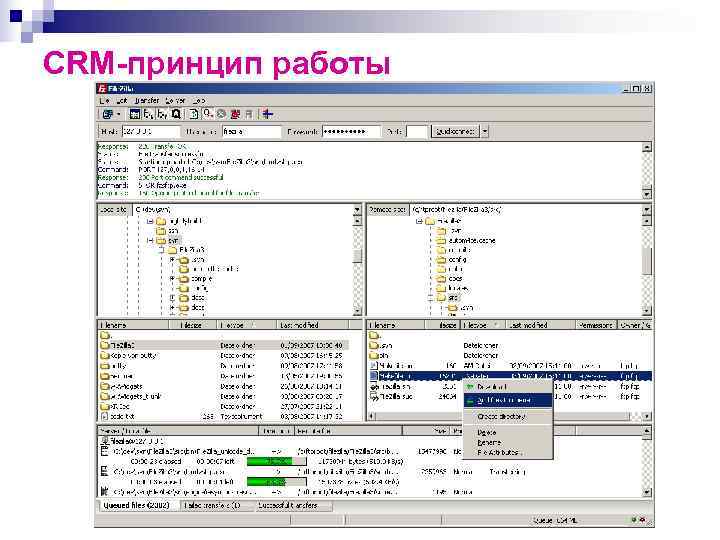Screen dimensions: 720x540
Task: Select FileZilla3 folder in local tree
Action: click(x=186, y=250)
